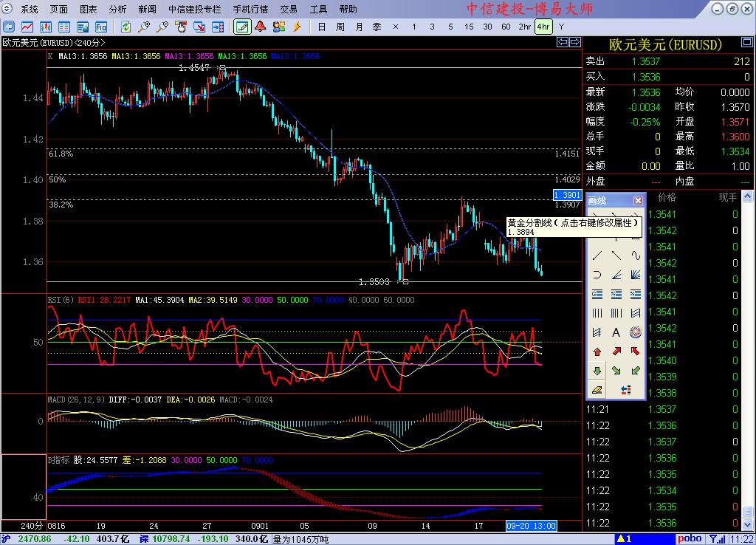Image resolution: width=756 pixels, height=545 pixels.
Task: Pick the red up-arrow marker tool
Action: [597, 352]
